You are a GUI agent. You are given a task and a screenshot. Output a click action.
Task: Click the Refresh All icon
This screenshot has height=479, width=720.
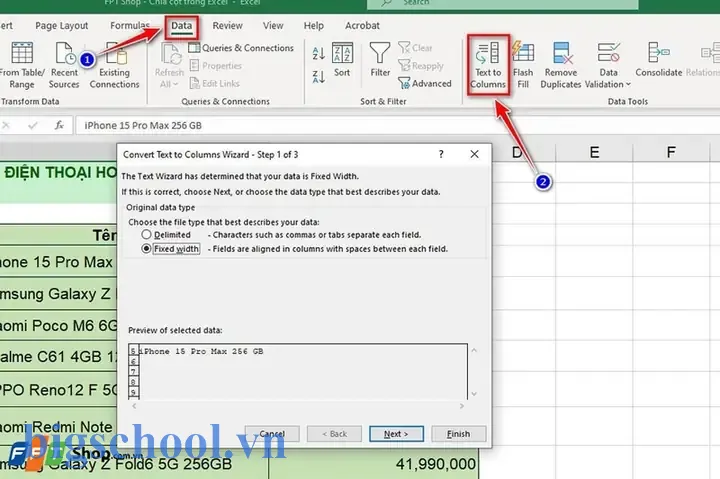170,54
